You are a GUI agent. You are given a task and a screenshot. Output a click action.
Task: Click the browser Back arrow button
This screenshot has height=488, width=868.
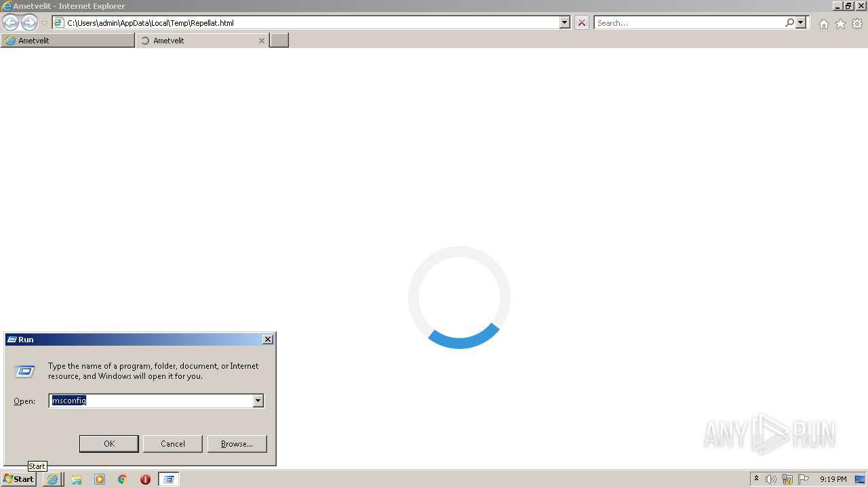[x=10, y=22]
